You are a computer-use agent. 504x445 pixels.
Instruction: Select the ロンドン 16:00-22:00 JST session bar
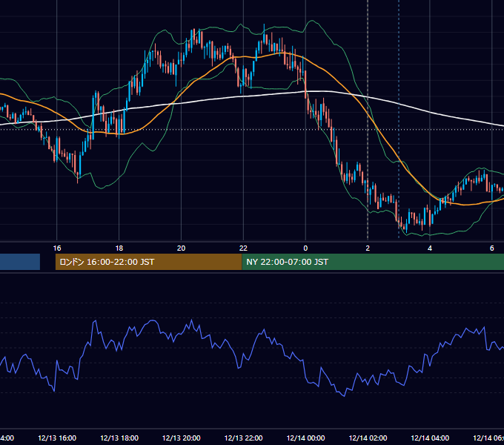148,262
